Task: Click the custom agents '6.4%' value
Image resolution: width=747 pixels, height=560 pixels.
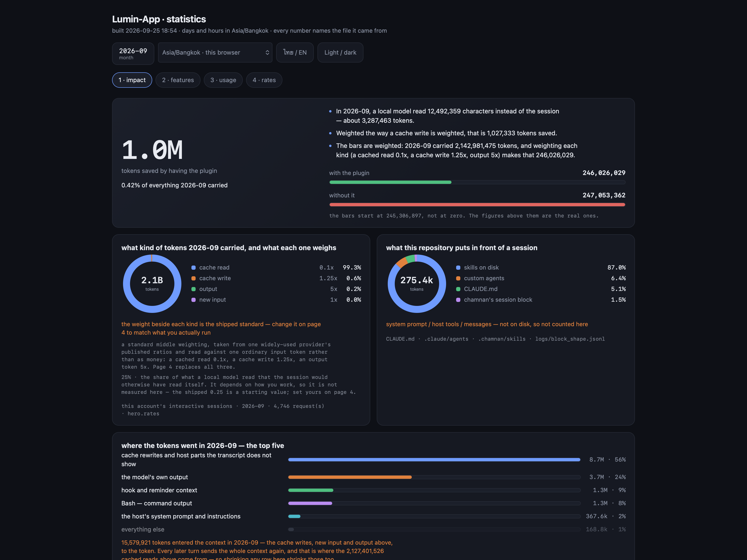Action: [618, 278]
